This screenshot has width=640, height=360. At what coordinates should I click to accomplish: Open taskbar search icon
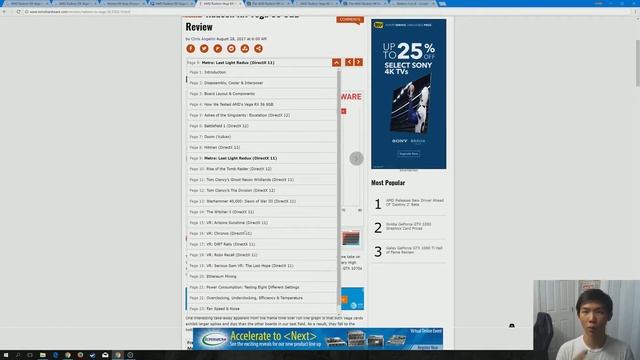(18, 355)
